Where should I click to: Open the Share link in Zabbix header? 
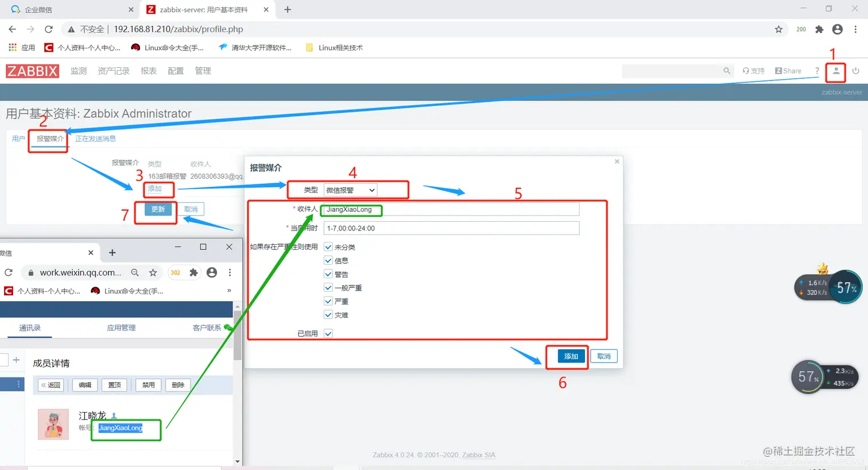tap(788, 71)
